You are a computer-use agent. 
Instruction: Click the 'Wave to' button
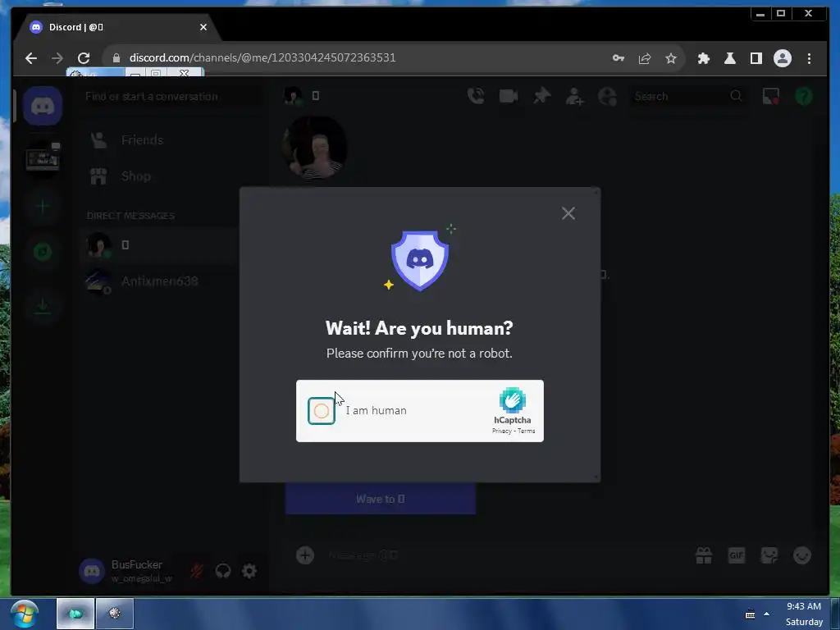381,499
